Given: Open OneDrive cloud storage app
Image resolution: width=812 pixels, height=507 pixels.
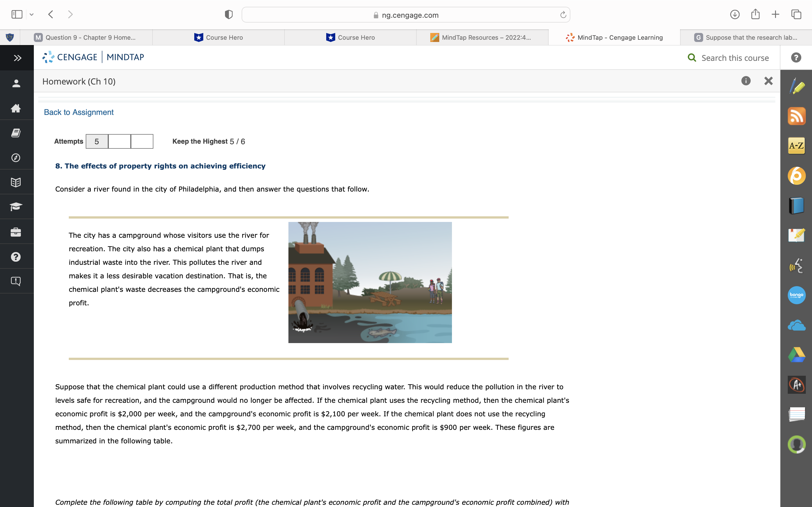Looking at the screenshot, I should tap(796, 324).
